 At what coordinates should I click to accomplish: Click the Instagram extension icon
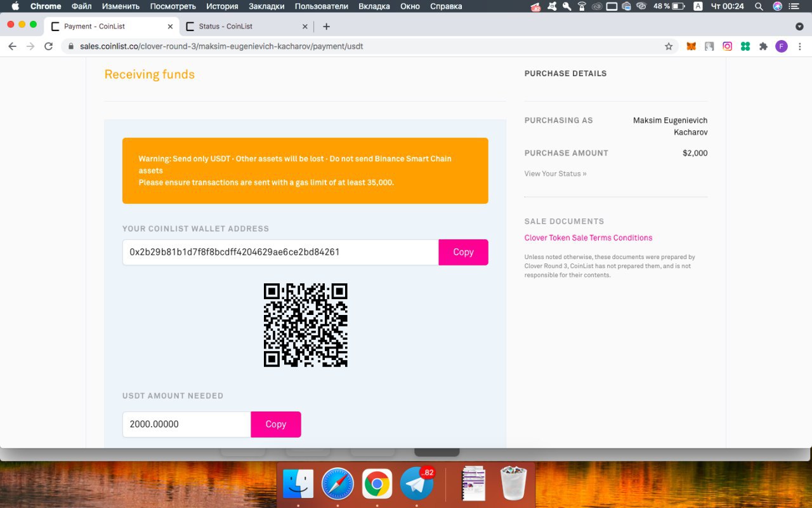(728, 46)
